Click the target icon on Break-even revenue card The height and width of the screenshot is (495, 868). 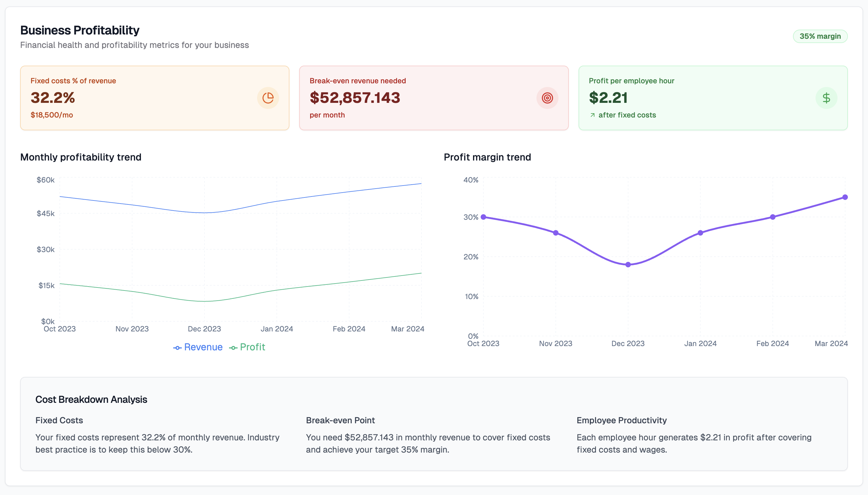coord(547,98)
